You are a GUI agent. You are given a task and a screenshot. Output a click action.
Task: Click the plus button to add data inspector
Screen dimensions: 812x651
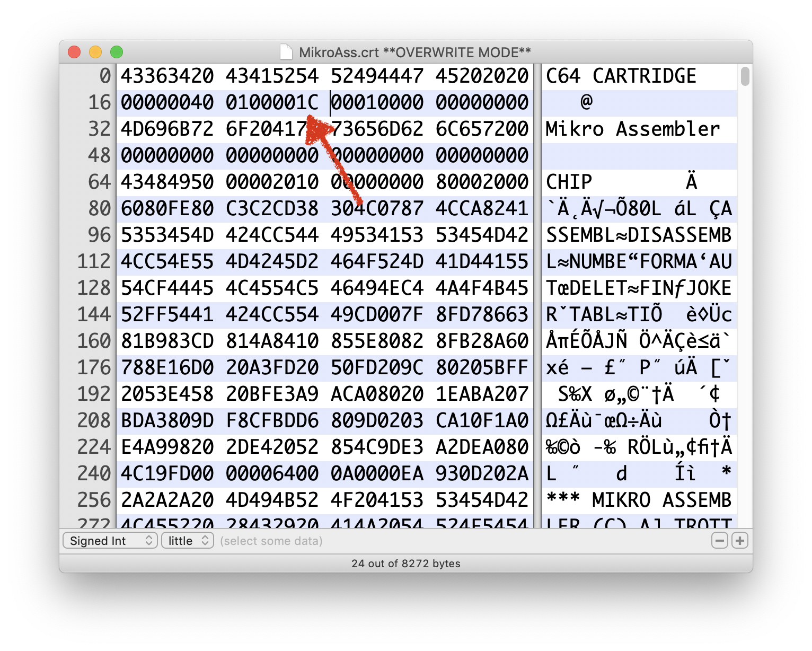[740, 541]
